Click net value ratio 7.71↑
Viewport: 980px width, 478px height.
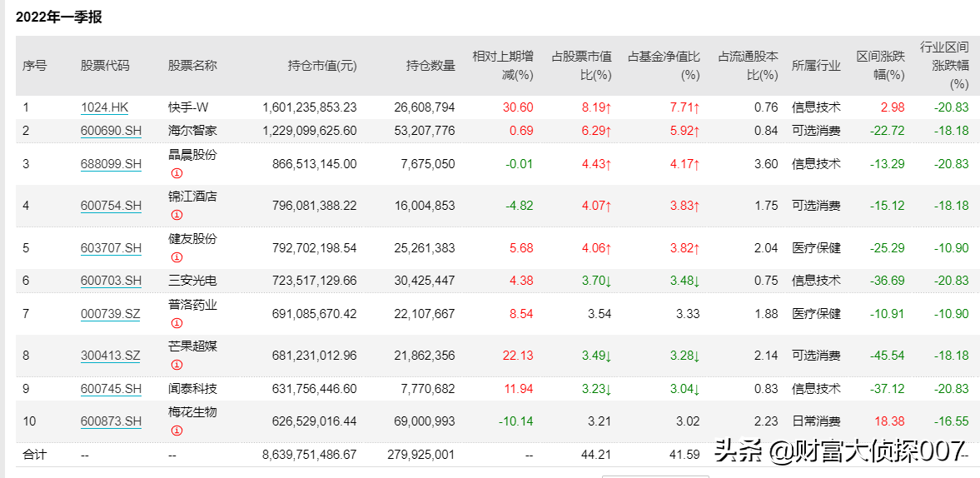[x=685, y=107]
